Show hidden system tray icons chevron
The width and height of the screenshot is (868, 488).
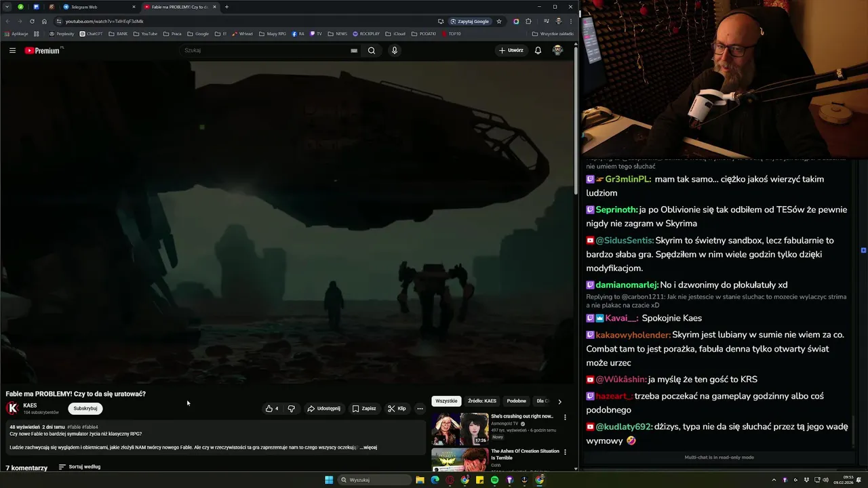[x=774, y=480]
